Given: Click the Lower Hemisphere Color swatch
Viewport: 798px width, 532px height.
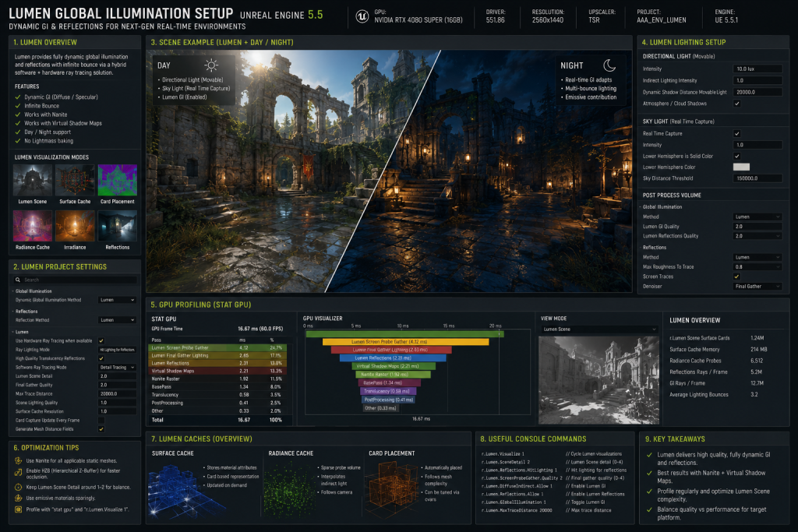Looking at the screenshot, I should pos(741,167).
